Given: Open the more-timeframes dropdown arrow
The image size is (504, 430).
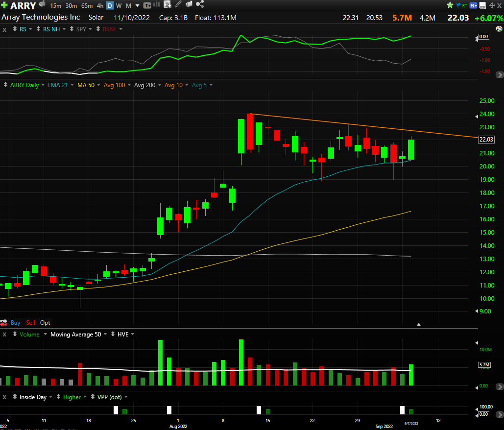Looking at the screenshot, I should pos(137,6).
